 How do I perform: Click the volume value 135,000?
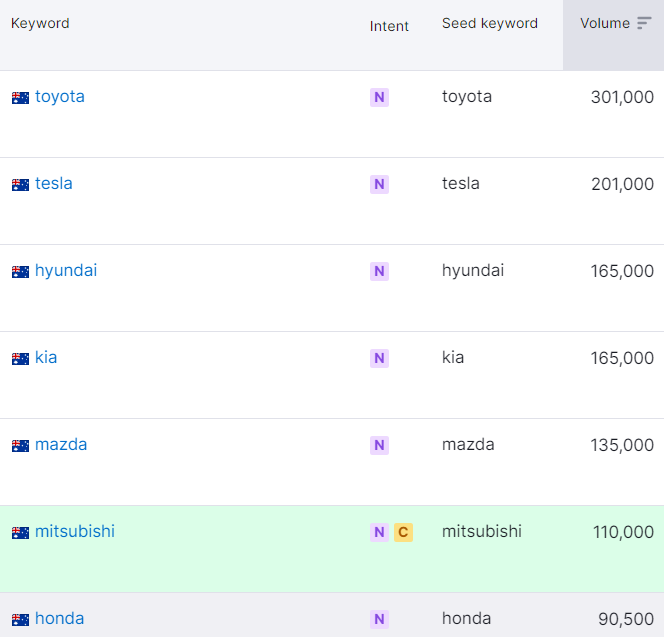(x=622, y=445)
